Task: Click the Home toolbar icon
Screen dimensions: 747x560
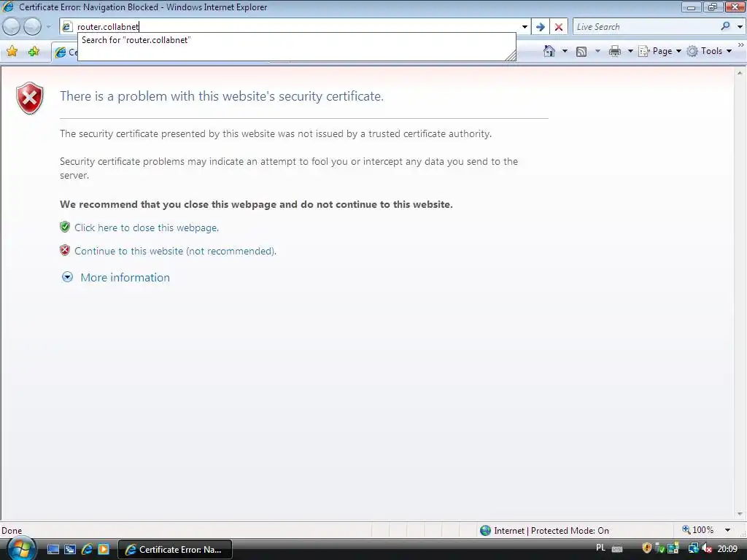Action: 549,51
